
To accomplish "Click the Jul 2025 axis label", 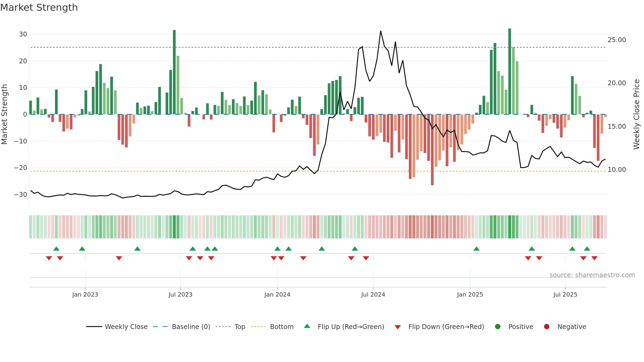I will (x=565, y=294).
